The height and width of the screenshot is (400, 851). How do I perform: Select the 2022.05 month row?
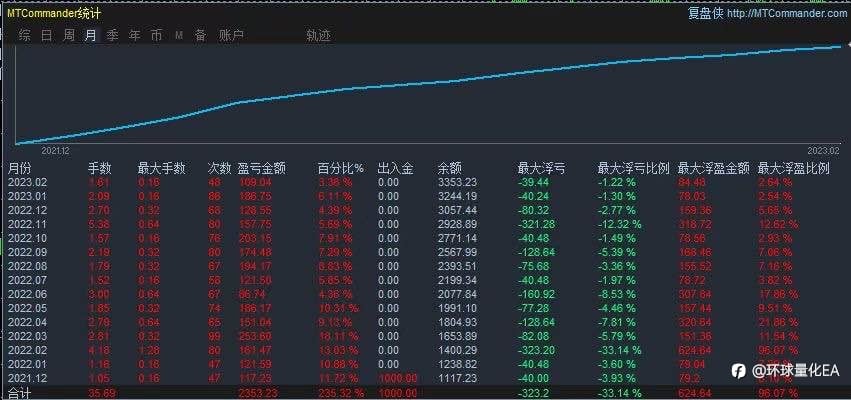(426, 308)
